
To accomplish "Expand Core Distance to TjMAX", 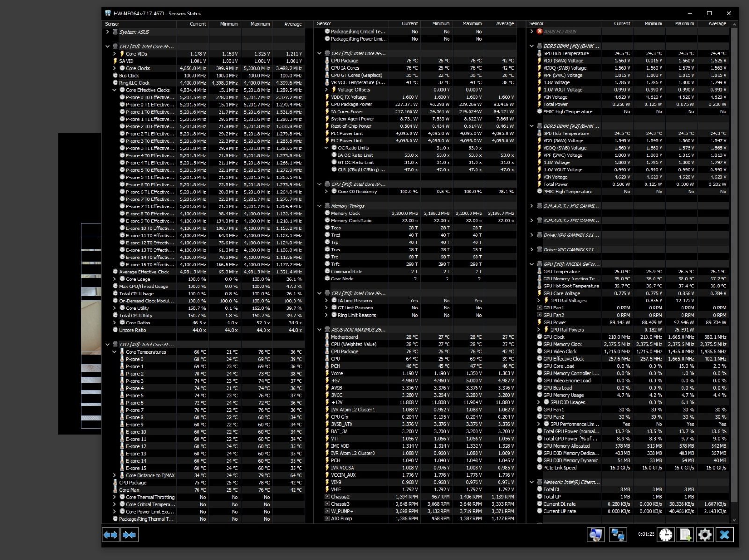I will coord(114,475).
